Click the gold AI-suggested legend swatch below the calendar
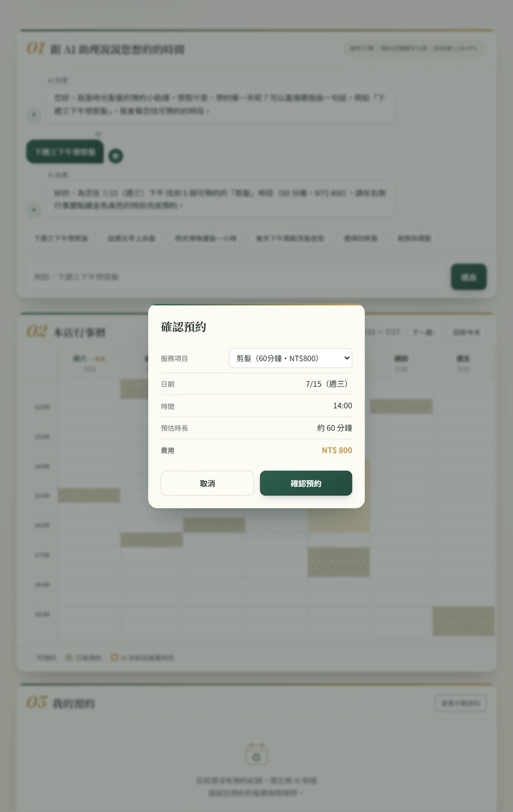The width and height of the screenshot is (513, 812). click(114, 657)
